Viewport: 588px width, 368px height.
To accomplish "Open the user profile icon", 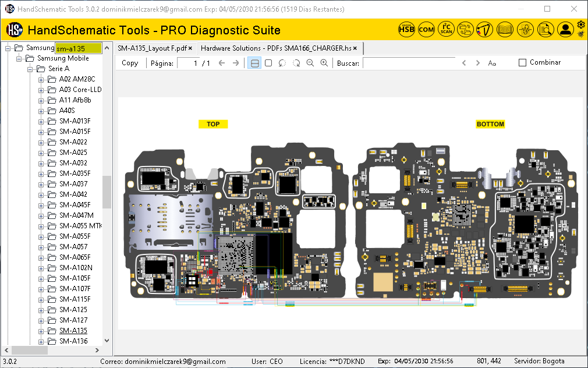I will coord(565,29).
